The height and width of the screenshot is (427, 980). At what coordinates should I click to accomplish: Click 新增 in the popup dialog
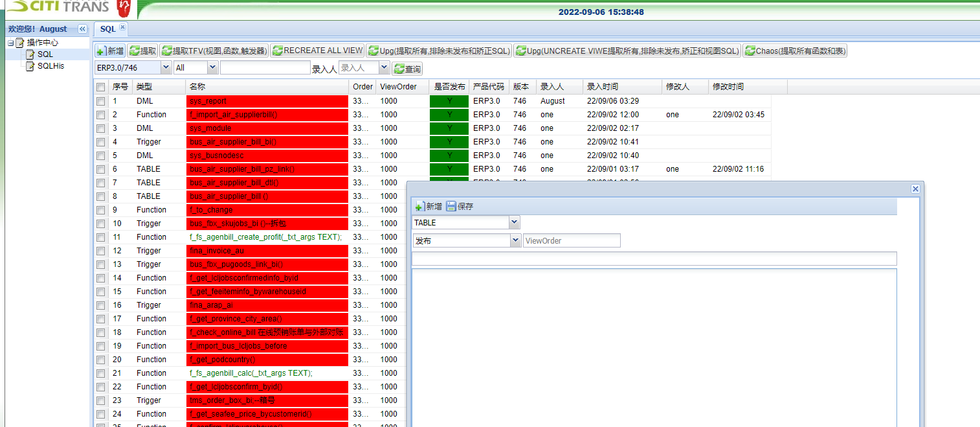point(429,207)
